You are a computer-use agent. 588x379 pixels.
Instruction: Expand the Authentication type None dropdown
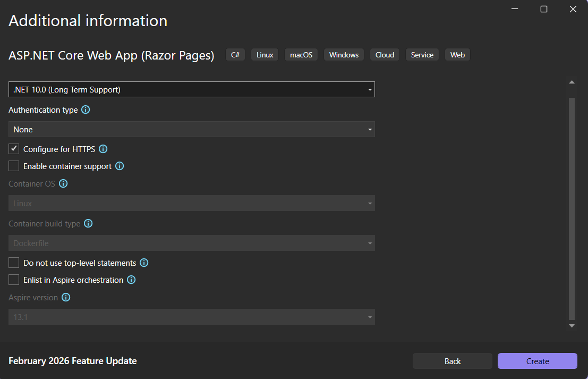(x=192, y=129)
